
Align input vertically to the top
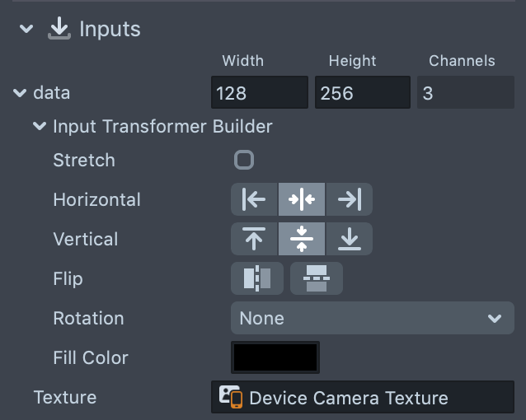click(254, 239)
